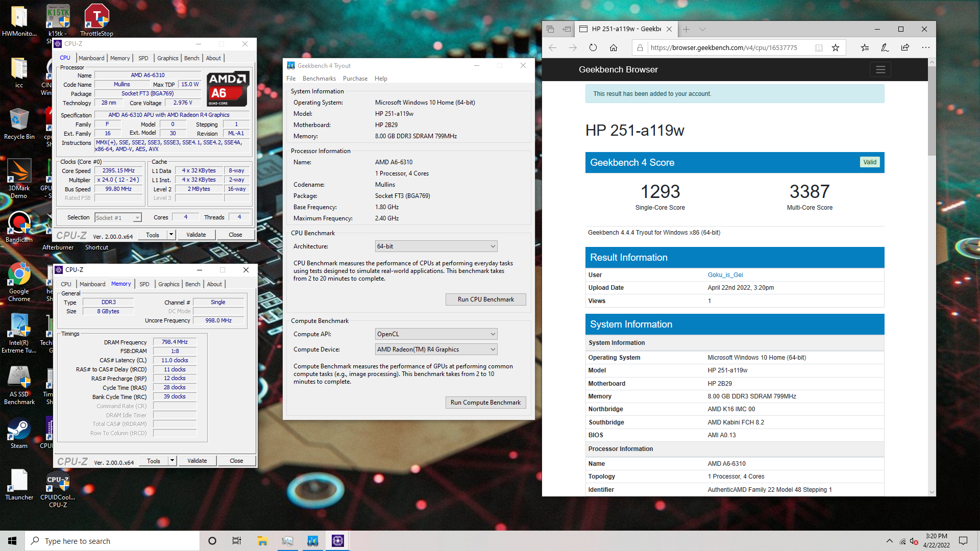Open CPUIDCool CPU-Z desktop shortcut

click(x=58, y=489)
